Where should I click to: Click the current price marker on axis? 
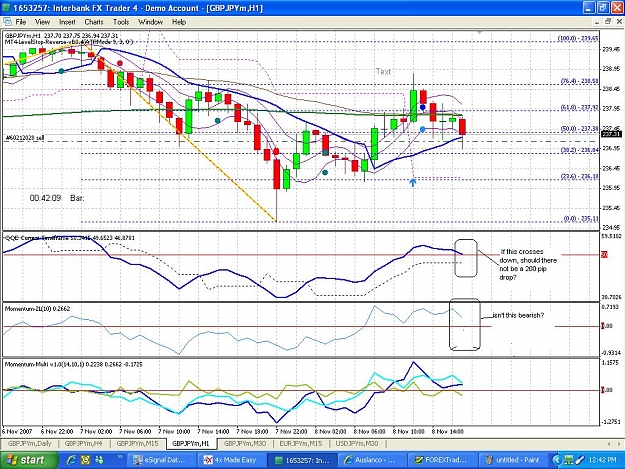pyautogui.click(x=611, y=134)
